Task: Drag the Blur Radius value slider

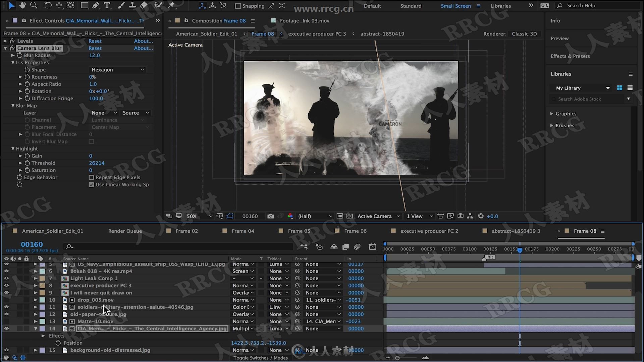Action: (94, 55)
